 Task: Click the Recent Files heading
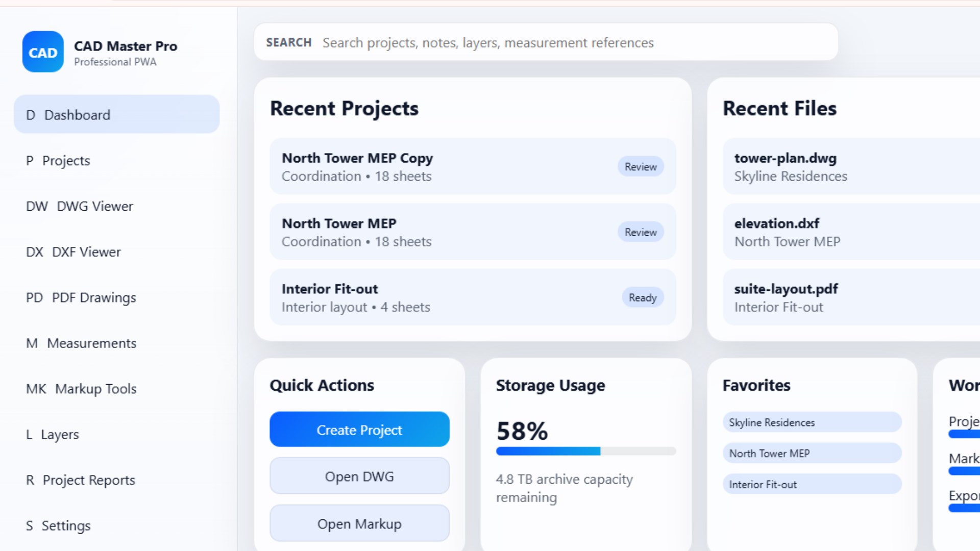(x=779, y=108)
